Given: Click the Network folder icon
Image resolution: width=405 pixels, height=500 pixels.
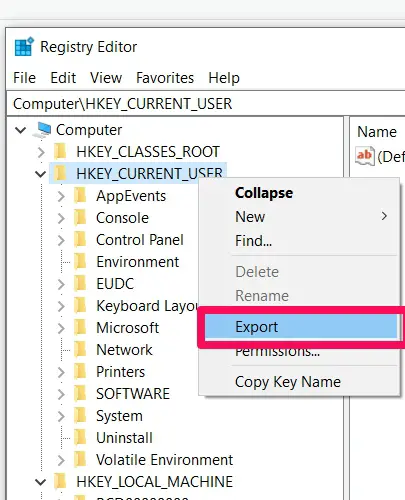Looking at the screenshot, I should click(80, 349).
